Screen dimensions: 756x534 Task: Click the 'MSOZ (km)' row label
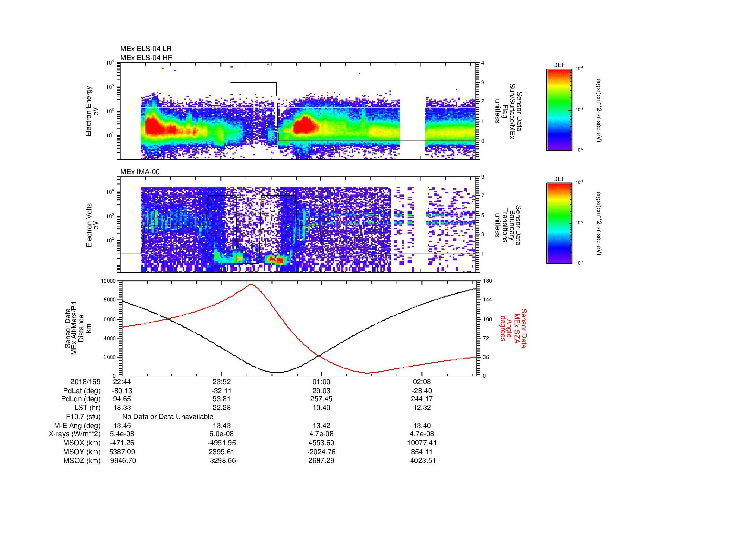tap(82, 461)
